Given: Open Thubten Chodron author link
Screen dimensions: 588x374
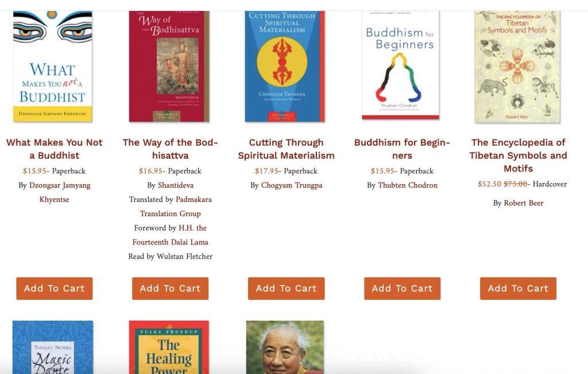Looking at the screenshot, I should pos(408,185).
